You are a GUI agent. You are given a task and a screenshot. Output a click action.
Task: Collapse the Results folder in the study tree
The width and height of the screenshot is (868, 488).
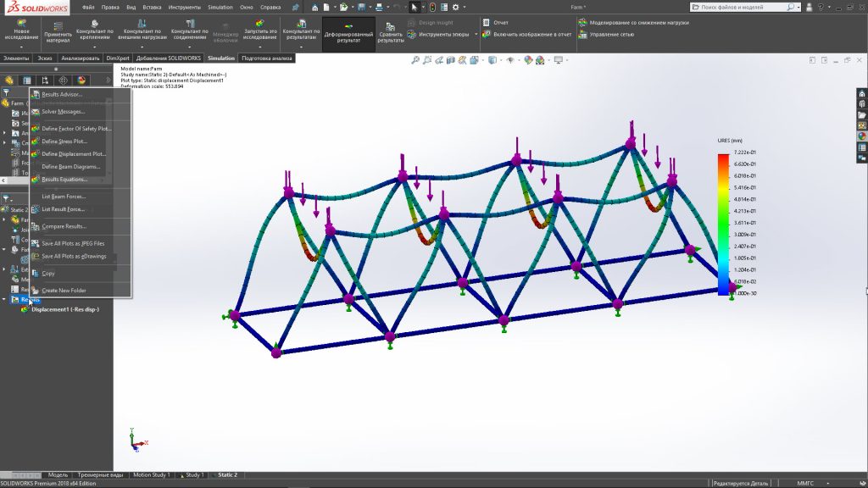(4, 299)
